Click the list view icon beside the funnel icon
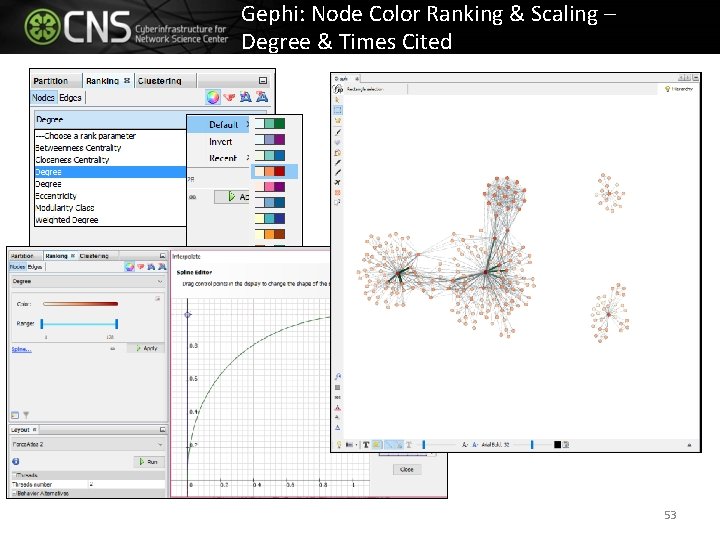720x540 pixels. 15,415
